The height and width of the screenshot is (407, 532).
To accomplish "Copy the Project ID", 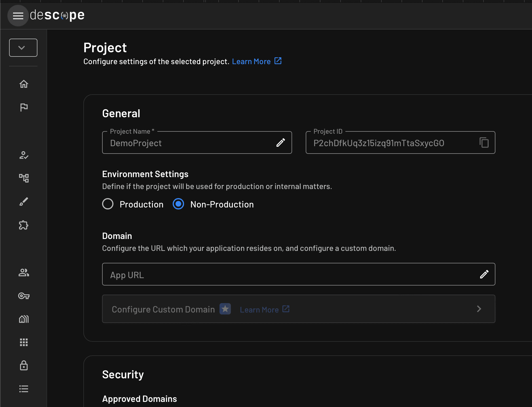I will coord(484,143).
